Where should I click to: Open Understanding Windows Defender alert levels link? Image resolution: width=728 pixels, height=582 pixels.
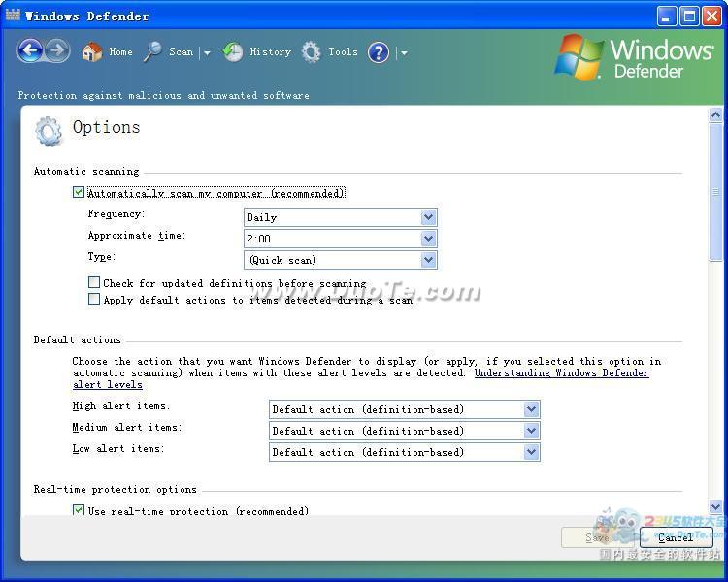[x=561, y=372]
